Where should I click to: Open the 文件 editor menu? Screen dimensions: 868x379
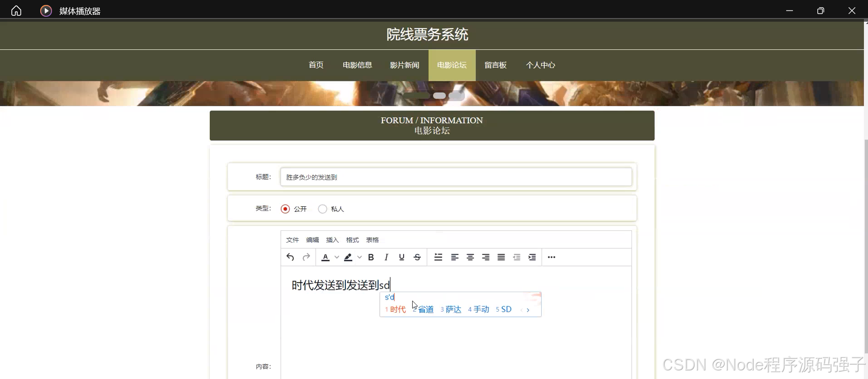click(292, 240)
